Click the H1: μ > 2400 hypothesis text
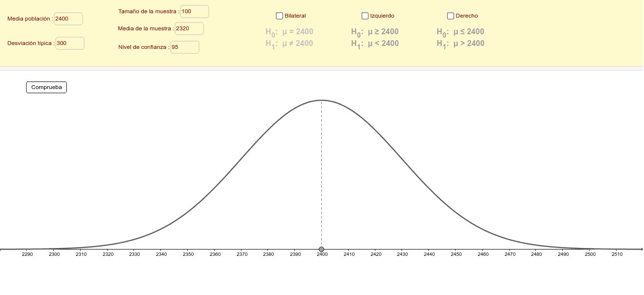 point(461,44)
